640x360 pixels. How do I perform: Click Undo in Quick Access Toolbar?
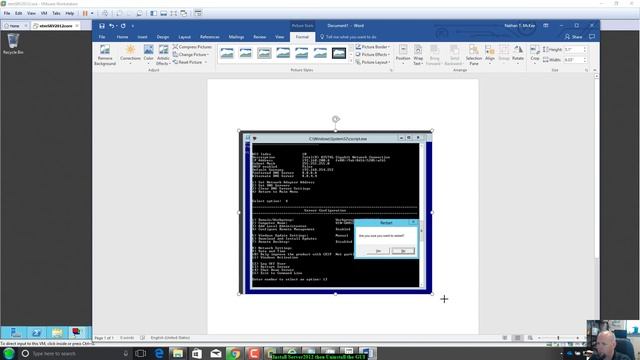click(x=111, y=26)
